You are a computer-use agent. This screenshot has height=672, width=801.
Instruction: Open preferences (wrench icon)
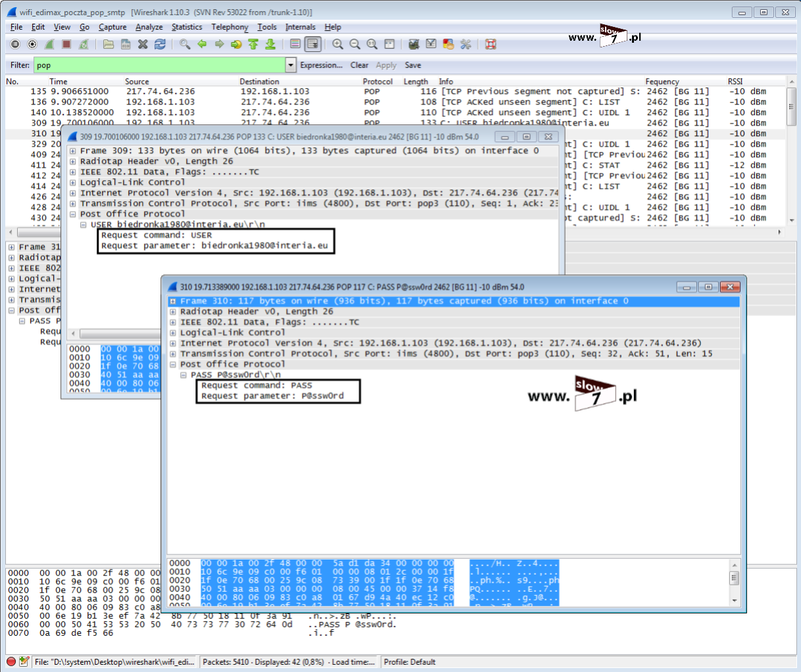466,44
